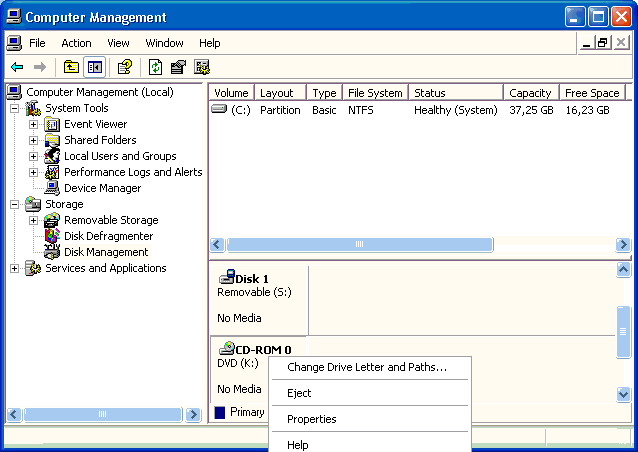The width and height of the screenshot is (638, 452).
Task: Sort by Free Space column header
Action: pos(592,93)
